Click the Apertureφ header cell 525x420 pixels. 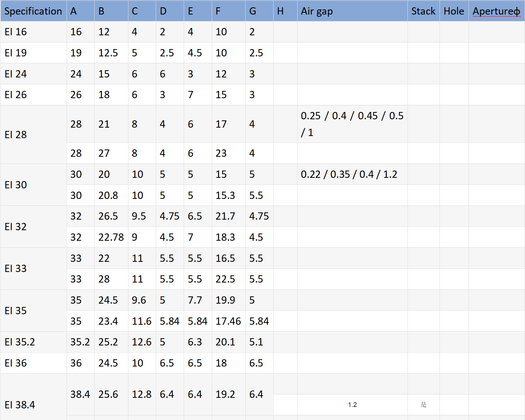pos(496,11)
